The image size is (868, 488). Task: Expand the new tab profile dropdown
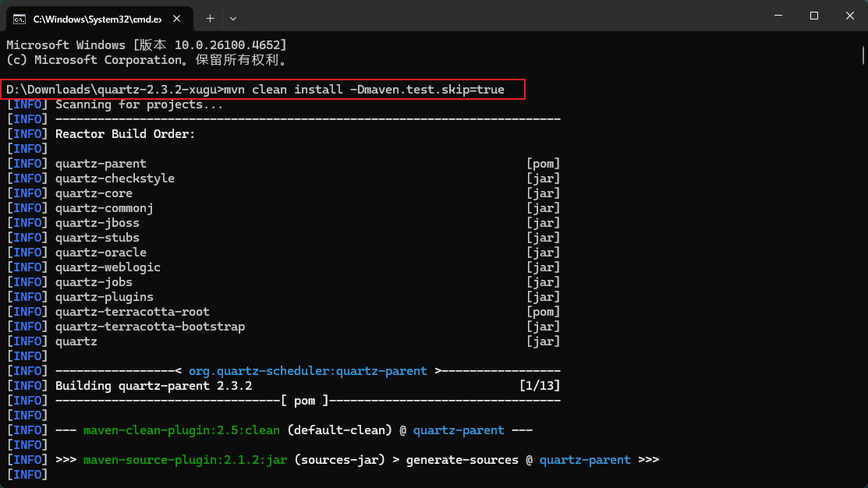coord(233,17)
